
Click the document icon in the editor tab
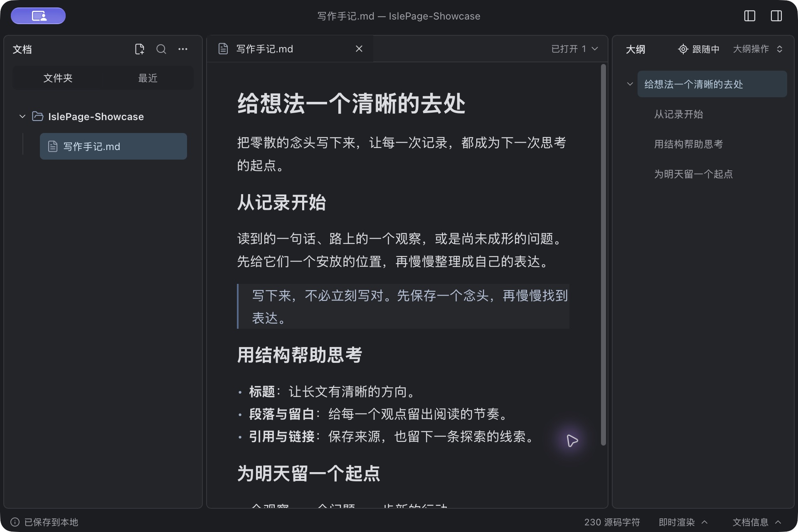[223, 49]
